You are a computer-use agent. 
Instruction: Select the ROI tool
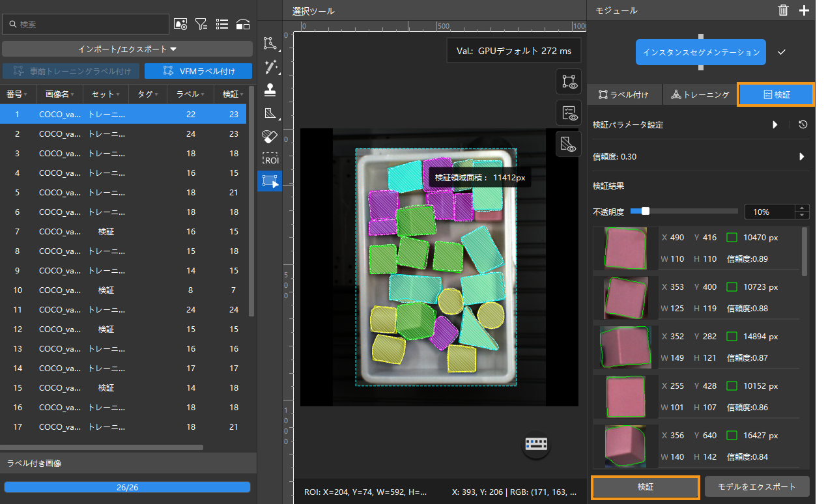270,159
